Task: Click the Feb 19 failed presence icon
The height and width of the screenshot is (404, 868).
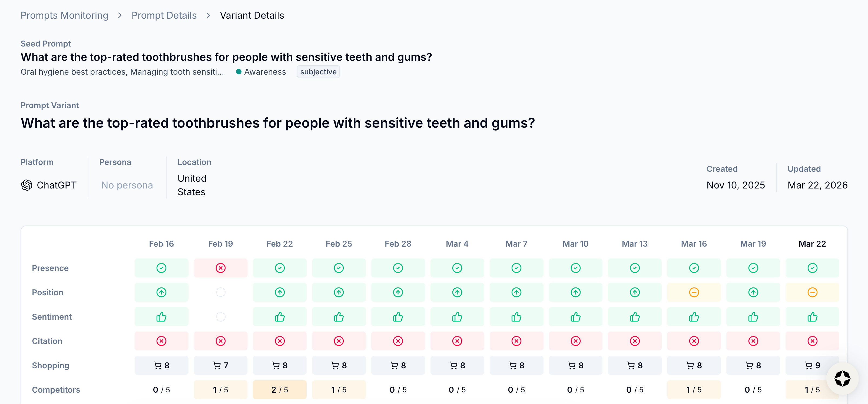Action: tap(220, 268)
